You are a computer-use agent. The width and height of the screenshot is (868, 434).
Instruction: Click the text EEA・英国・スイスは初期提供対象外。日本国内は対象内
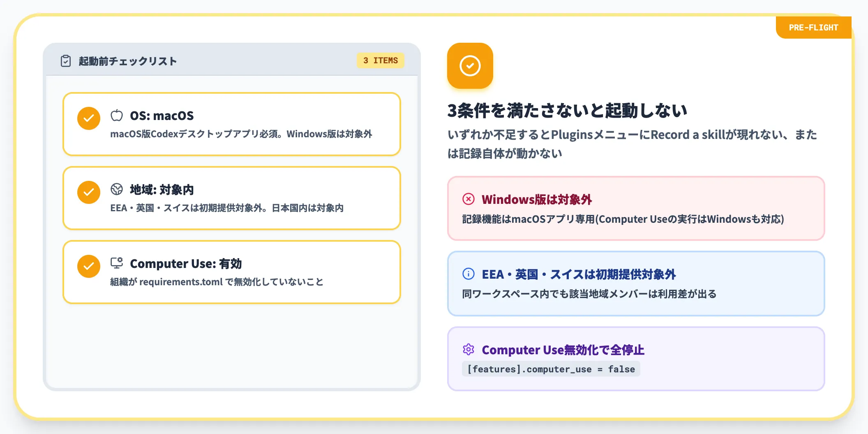pos(227,208)
